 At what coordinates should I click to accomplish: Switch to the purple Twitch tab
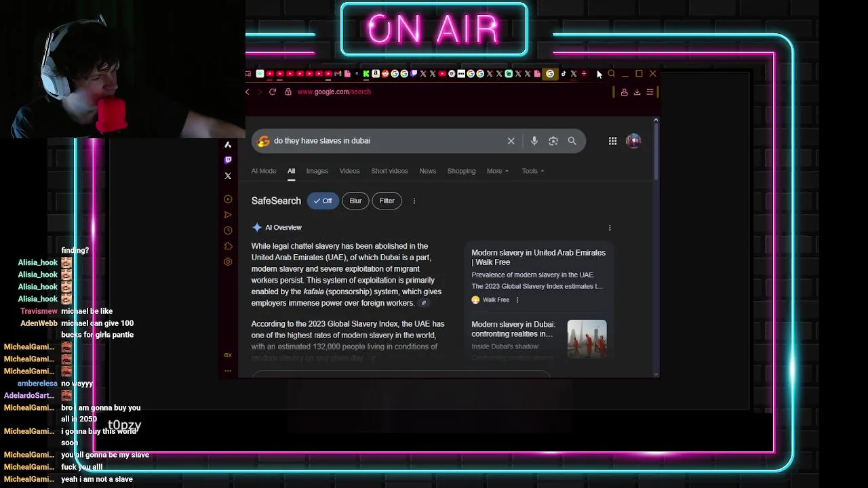pos(414,73)
